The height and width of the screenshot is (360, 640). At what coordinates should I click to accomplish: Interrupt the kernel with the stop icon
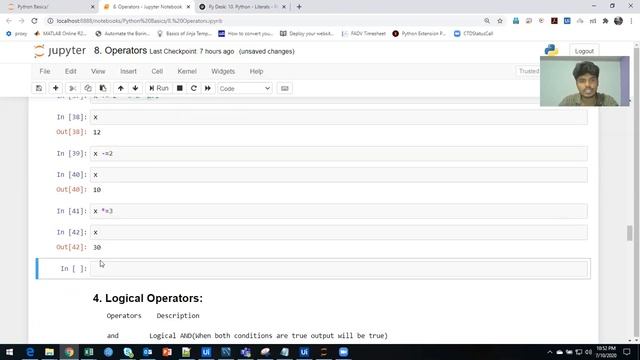click(x=180, y=88)
